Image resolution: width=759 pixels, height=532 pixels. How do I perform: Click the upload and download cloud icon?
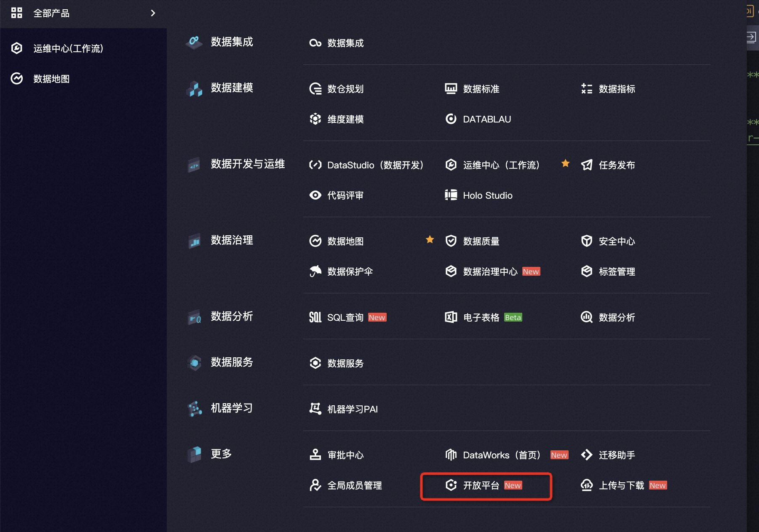pyautogui.click(x=586, y=485)
